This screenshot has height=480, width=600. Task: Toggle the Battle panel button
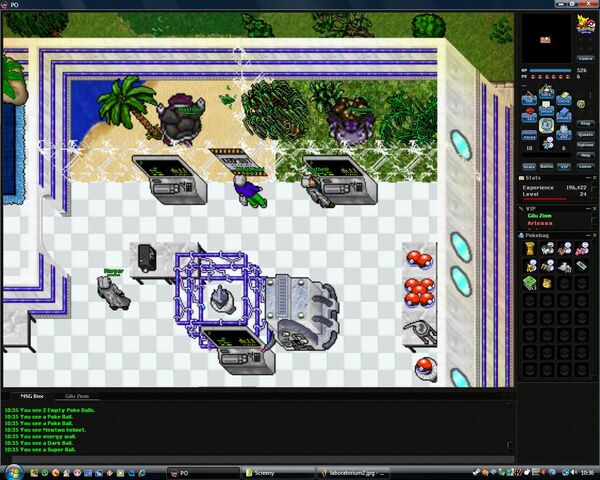point(546,167)
